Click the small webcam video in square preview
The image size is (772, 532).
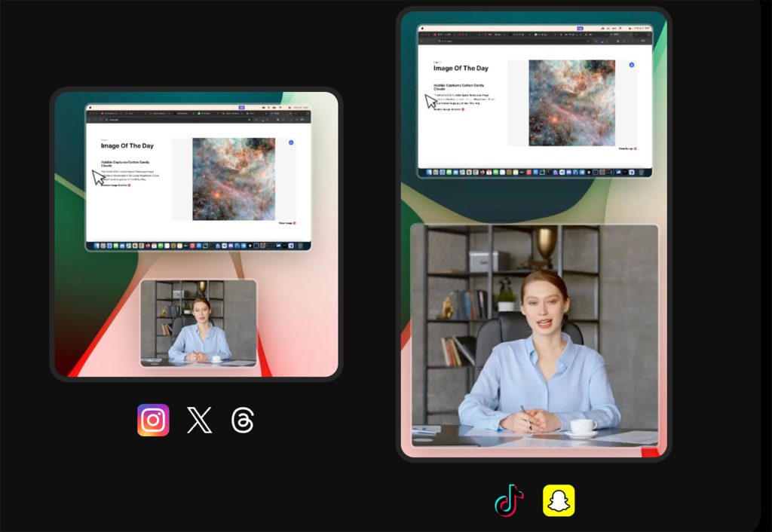click(x=199, y=323)
